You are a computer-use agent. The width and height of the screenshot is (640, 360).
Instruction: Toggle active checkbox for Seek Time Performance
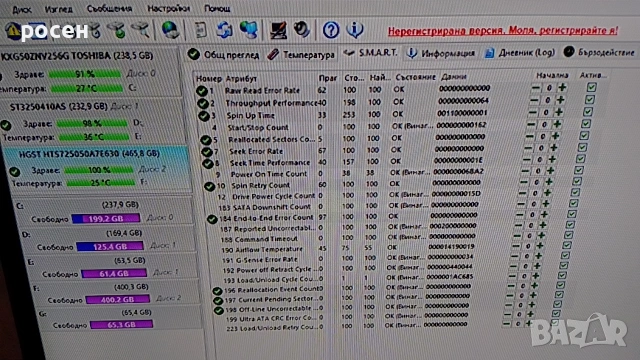pyautogui.click(x=581, y=158)
